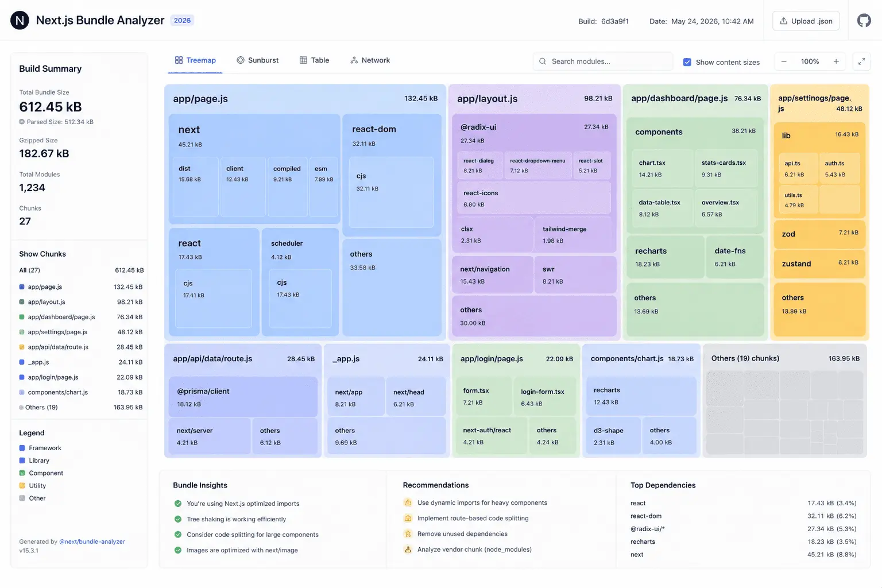Image resolution: width=882 pixels, height=588 pixels.
Task: Click the react-icons 6.80 kB block
Action: pos(533,198)
